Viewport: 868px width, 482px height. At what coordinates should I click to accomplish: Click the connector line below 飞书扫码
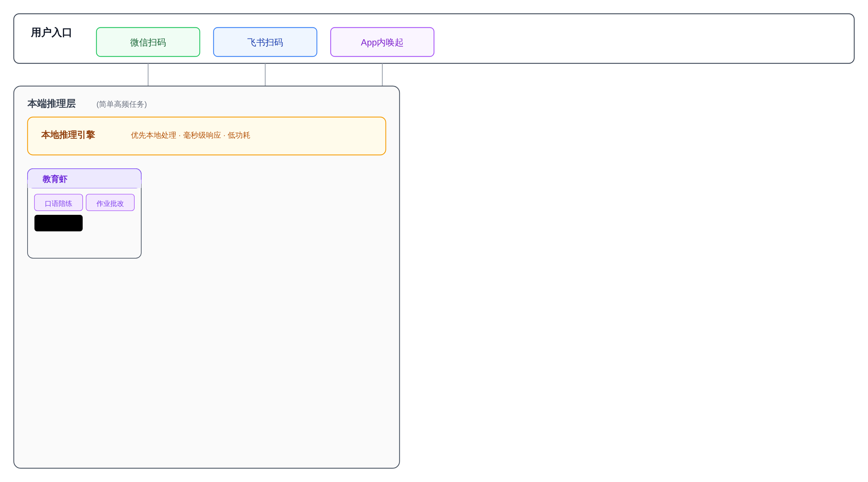click(265, 74)
